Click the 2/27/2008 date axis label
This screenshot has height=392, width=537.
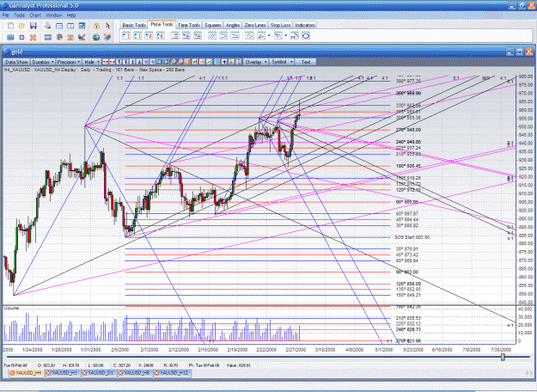[x=296, y=350]
